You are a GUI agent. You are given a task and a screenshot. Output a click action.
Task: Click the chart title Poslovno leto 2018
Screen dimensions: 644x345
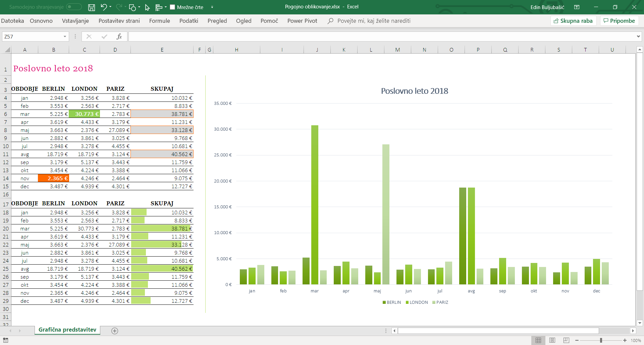click(415, 91)
